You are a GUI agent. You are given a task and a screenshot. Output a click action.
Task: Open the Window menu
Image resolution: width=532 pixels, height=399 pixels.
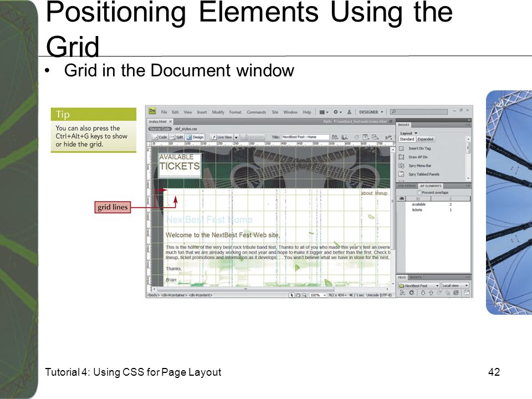pos(290,112)
